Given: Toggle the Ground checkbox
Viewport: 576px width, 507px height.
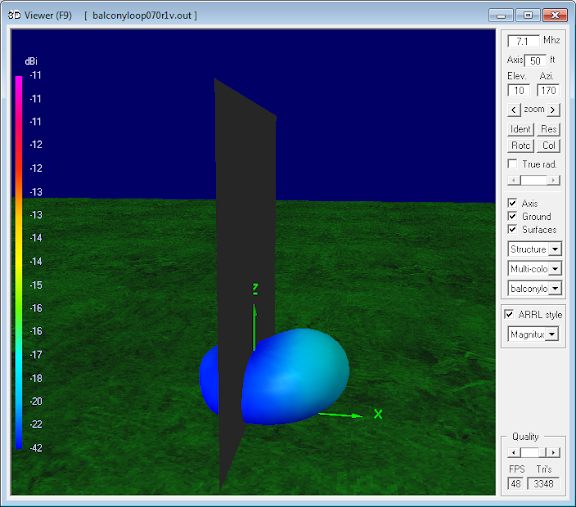Looking at the screenshot, I should [512, 216].
